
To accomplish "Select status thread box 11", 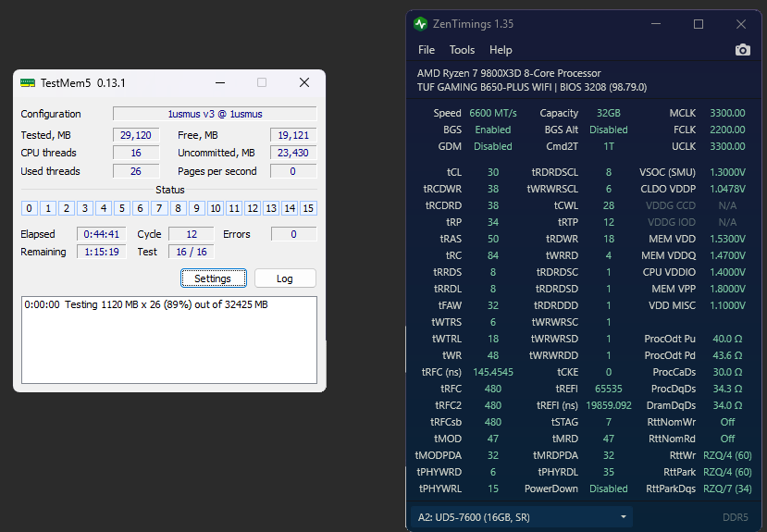I will coord(234,208).
